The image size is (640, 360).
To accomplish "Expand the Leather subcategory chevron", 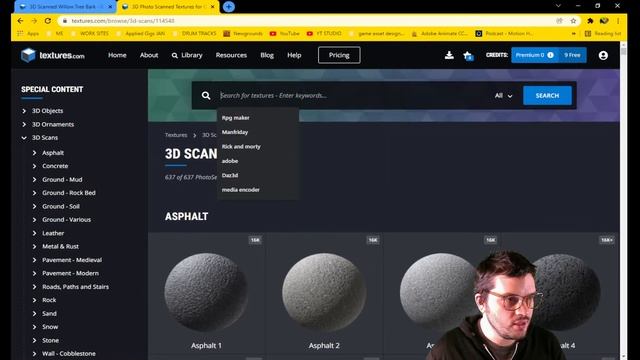I will pos(34,233).
